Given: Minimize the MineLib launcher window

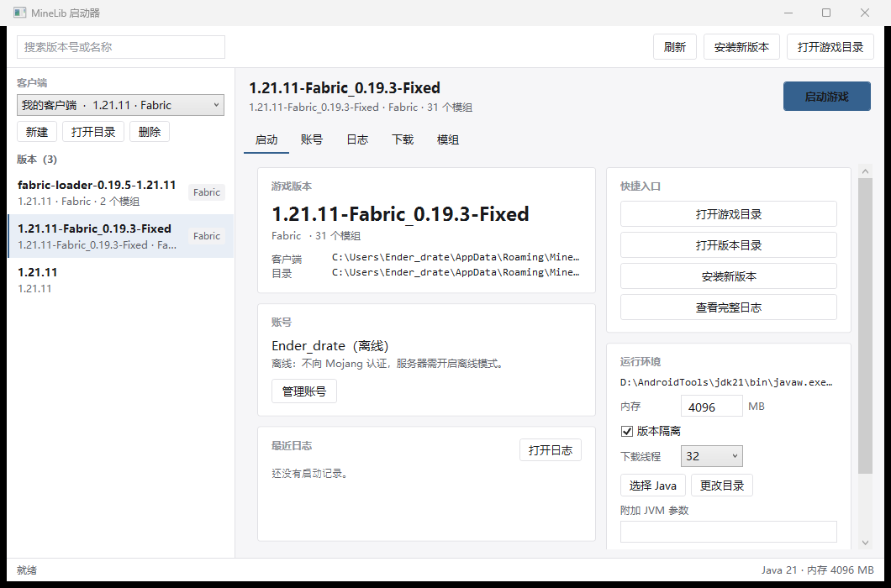Looking at the screenshot, I should (x=788, y=13).
